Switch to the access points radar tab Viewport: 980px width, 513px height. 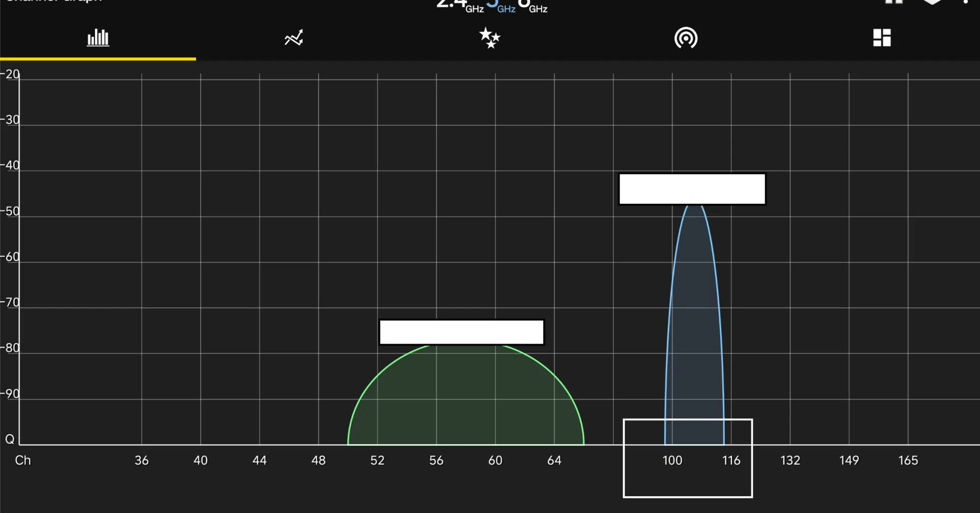(x=686, y=38)
